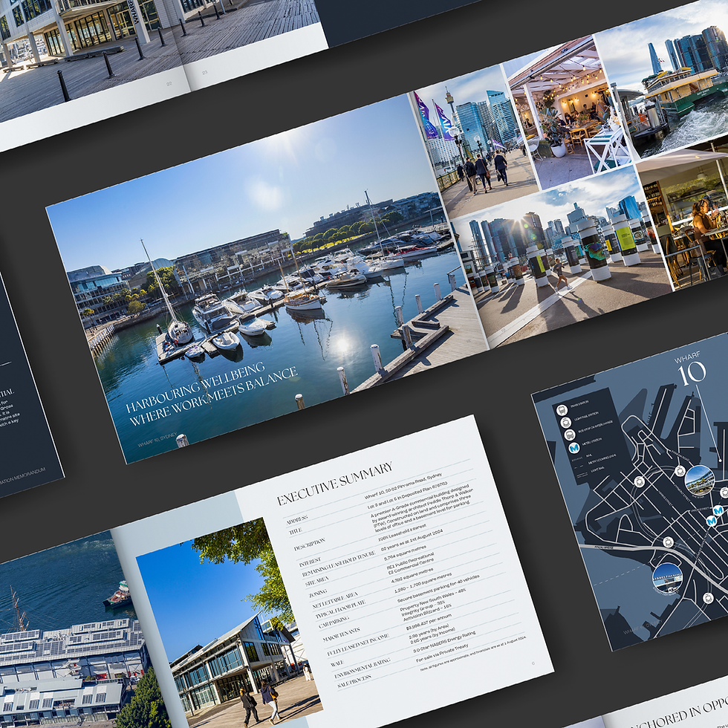
Task: Click the light rail station legend icon
Action: [x=565, y=423]
